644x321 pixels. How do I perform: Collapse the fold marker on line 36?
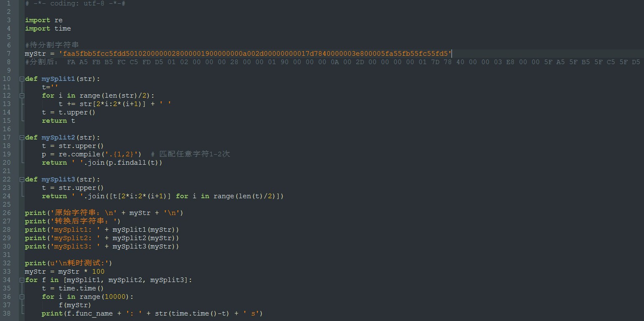tap(22, 297)
